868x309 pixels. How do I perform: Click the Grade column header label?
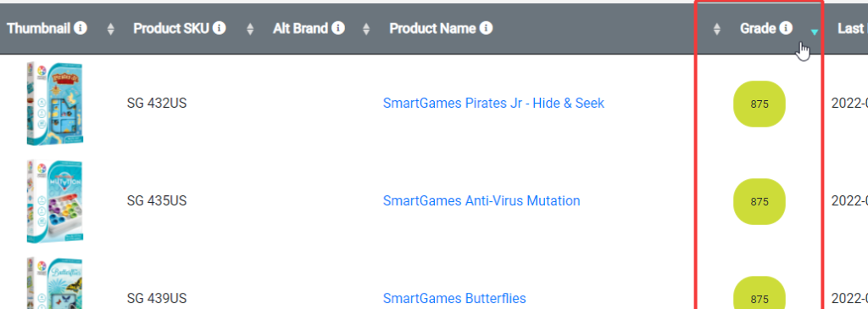[x=758, y=28]
